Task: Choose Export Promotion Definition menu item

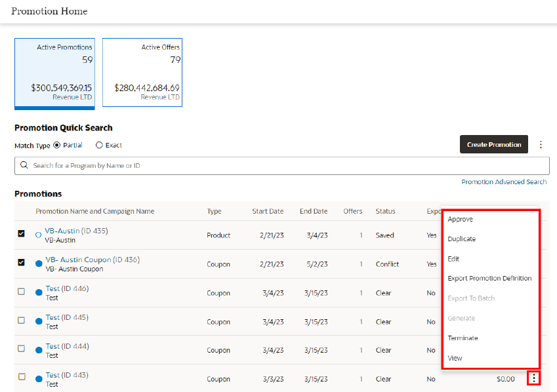Action: (x=489, y=279)
